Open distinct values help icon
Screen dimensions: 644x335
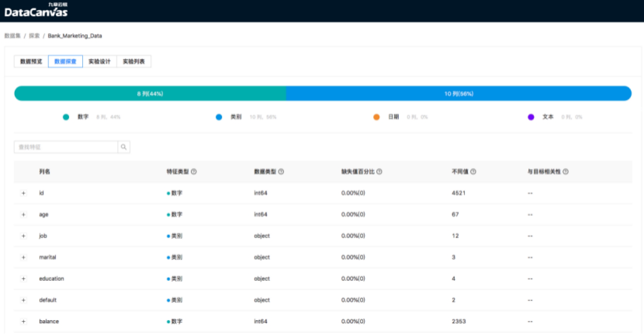tap(473, 171)
